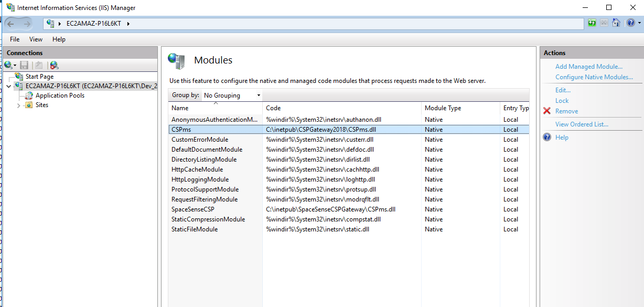Select the AnonymousAuthenticationModule row
Image resolution: width=644 pixels, height=307 pixels.
coord(349,120)
